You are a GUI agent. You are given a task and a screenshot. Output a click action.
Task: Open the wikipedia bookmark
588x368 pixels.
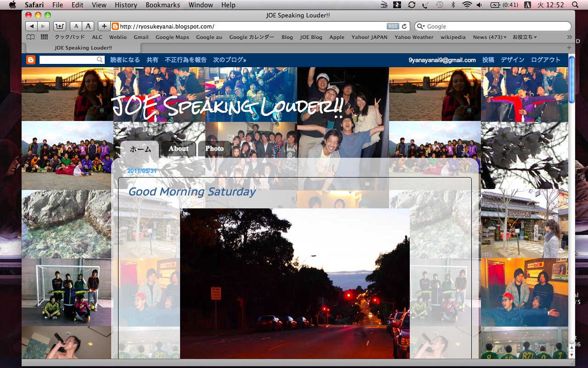pyautogui.click(x=453, y=37)
